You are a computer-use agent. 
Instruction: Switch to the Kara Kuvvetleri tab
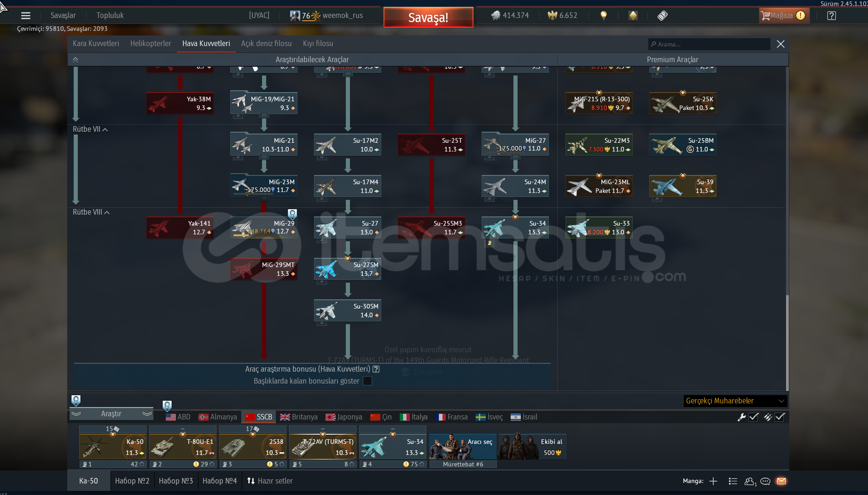click(96, 43)
